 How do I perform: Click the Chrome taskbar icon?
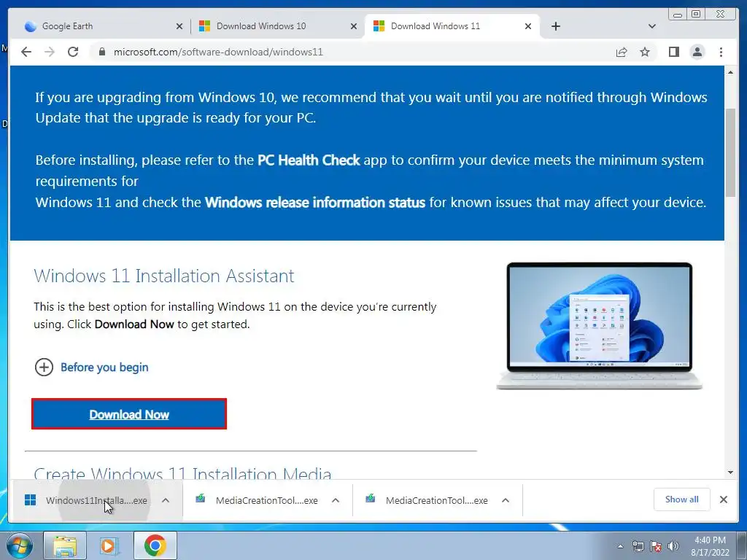(155, 545)
